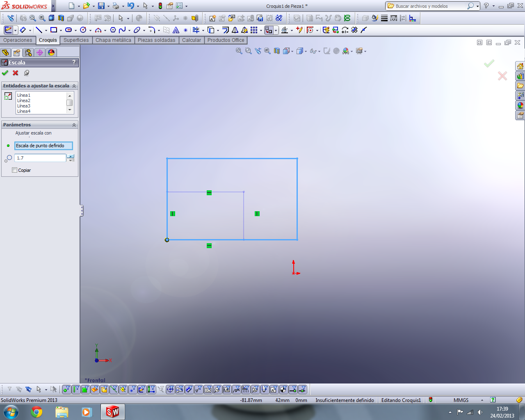Open the Circle tool dropdown arrow
525x420 pixels.
90,30
